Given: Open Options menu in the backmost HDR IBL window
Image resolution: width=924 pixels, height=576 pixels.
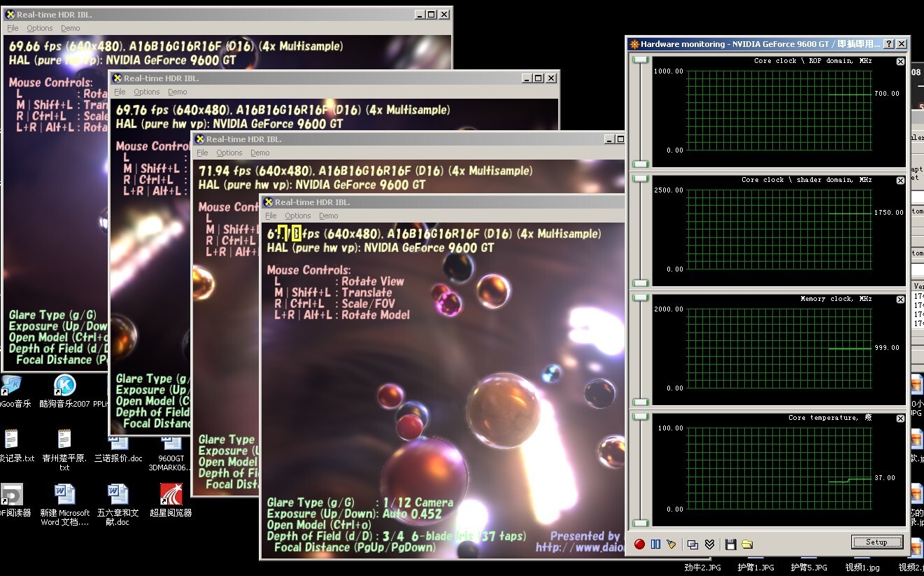Looking at the screenshot, I should point(39,28).
